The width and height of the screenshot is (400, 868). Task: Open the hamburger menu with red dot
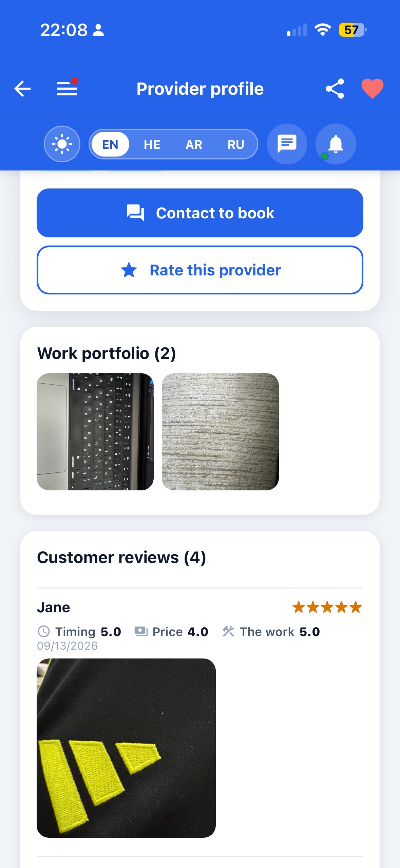67,88
